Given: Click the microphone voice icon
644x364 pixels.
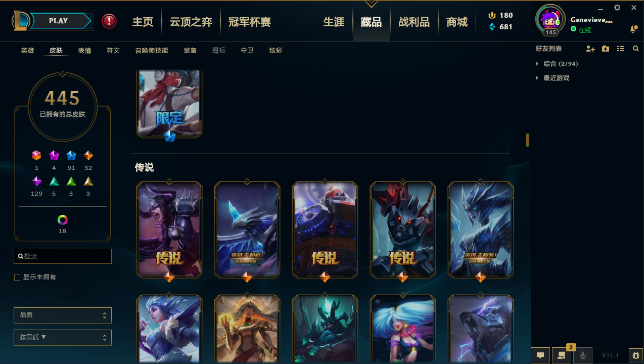Looking at the screenshot, I should pyautogui.click(x=582, y=355).
